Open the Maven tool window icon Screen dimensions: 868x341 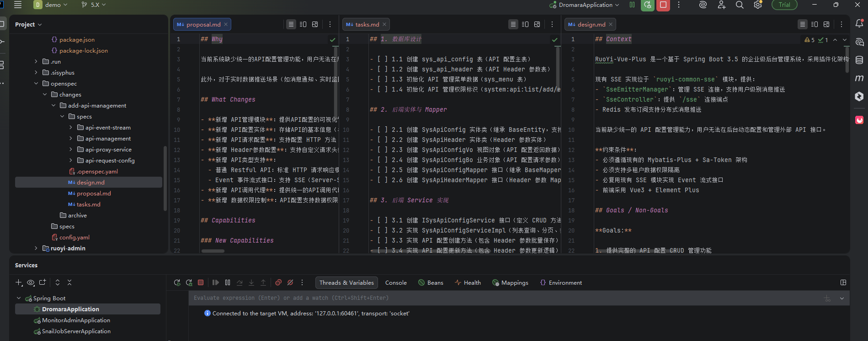pos(859,78)
